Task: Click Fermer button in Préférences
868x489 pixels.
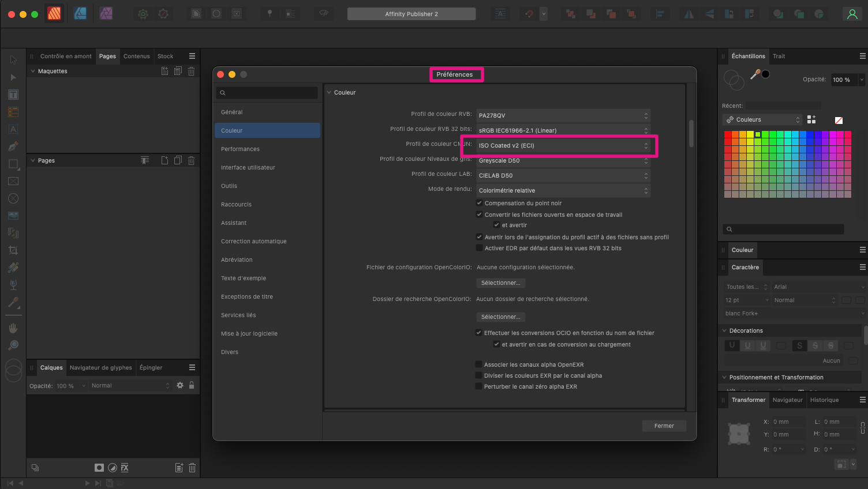Action: point(664,426)
